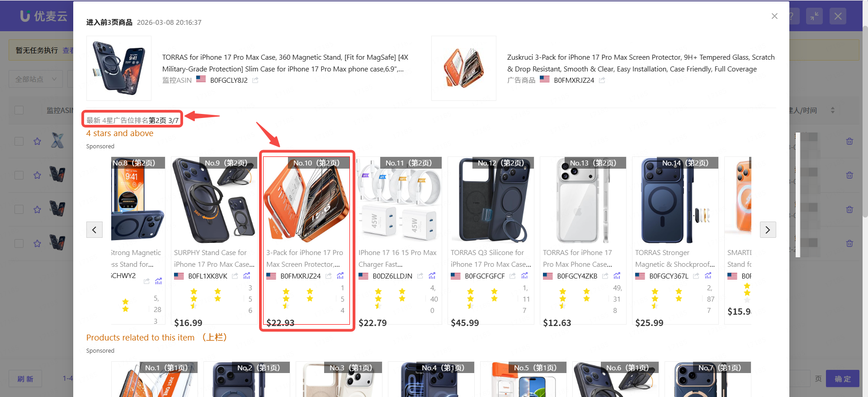Tick the header select-all checkbox
Viewport: 868px width, 397px height.
click(x=19, y=110)
